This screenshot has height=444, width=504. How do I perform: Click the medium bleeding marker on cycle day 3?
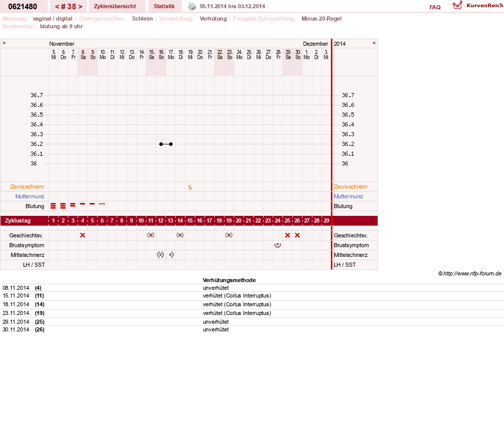tap(73, 205)
